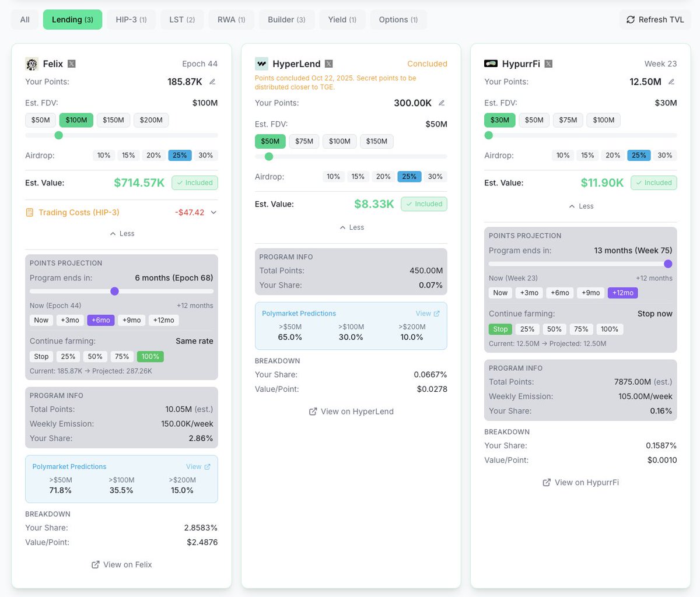Switch to RWA category tab
Image resolution: width=700 pixels, height=597 pixels.
click(232, 19)
